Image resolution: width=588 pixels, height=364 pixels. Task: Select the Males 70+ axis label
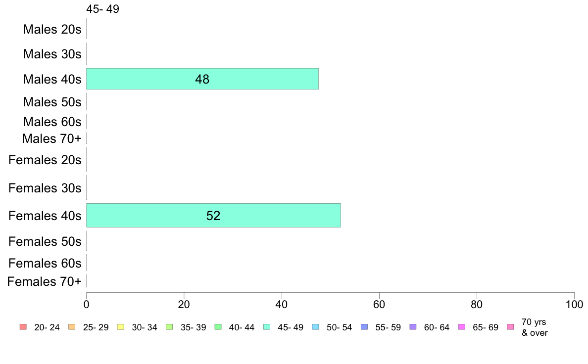52,138
